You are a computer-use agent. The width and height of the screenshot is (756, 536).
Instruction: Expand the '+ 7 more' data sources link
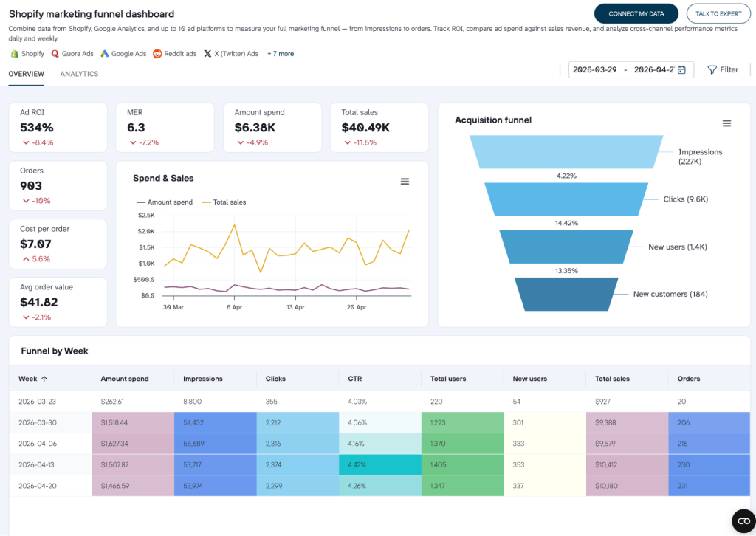[x=281, y=53]
